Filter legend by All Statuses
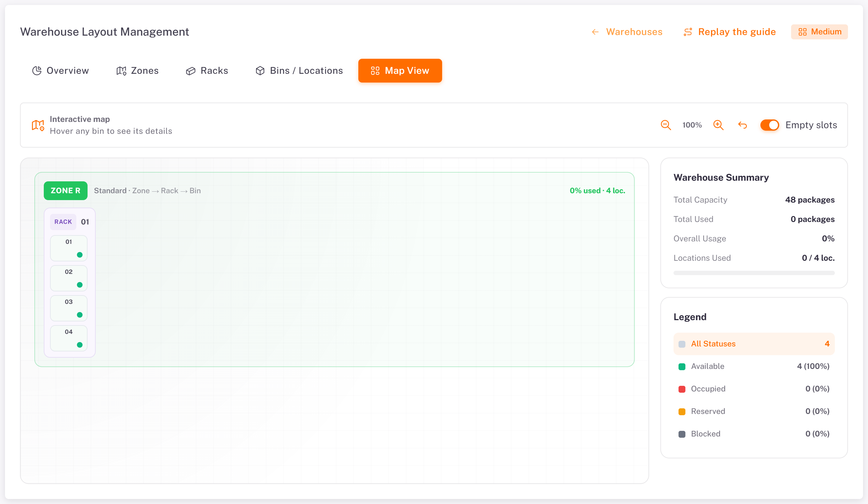Screen dimensions: 868x504 point(754,344)
